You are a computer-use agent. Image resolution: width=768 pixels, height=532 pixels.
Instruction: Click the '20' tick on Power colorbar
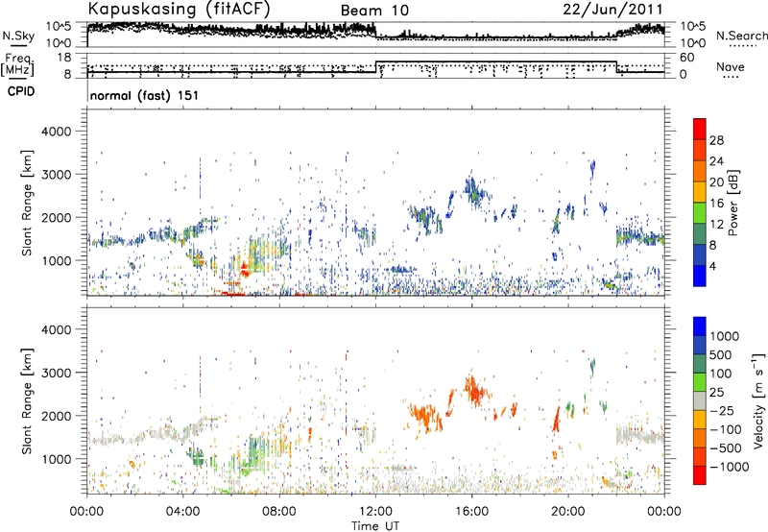point(716,182)
